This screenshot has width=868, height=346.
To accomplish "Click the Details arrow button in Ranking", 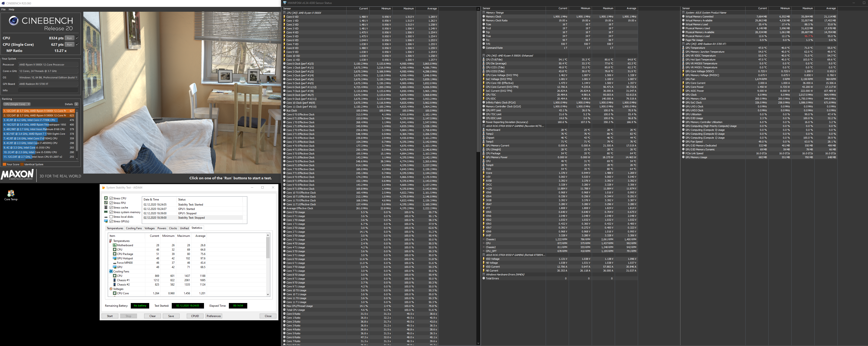I will point(76,104).
